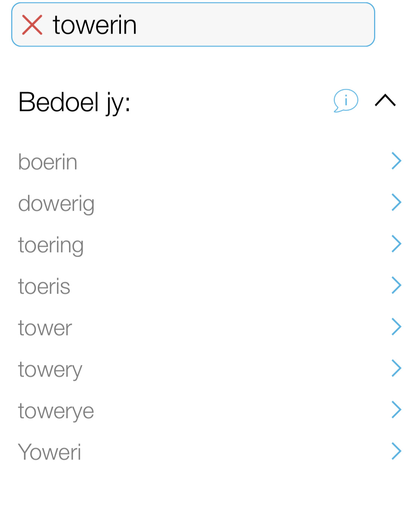The image size is (420, 510).
Task: Choose the suggested word "dowerig"
Action: (x=56, y=204)
